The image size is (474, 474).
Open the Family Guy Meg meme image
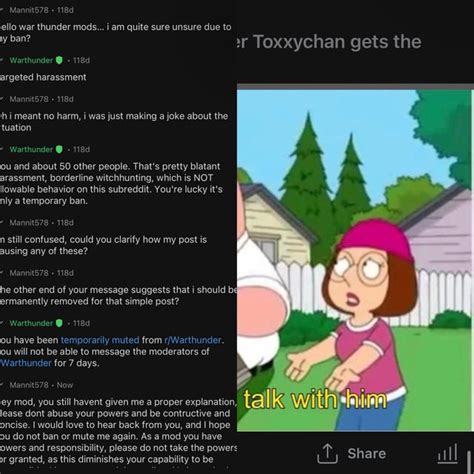[354, 260]
